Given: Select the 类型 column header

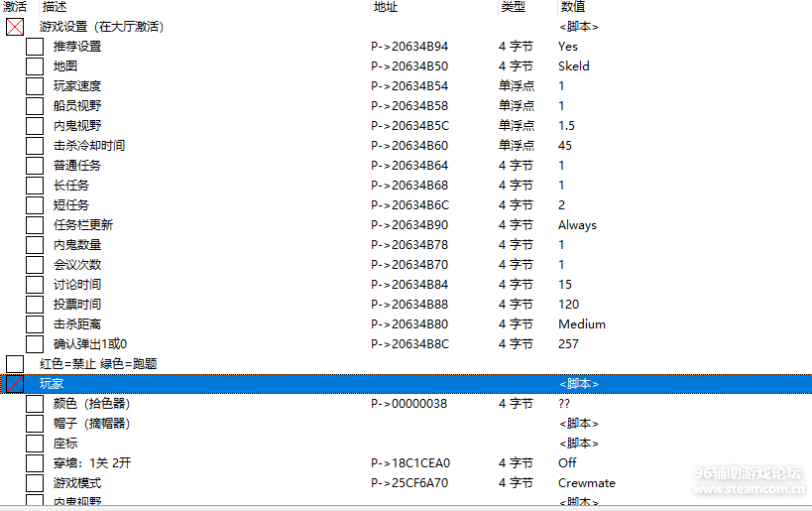Looking at the screenshot, I should 512,7.
